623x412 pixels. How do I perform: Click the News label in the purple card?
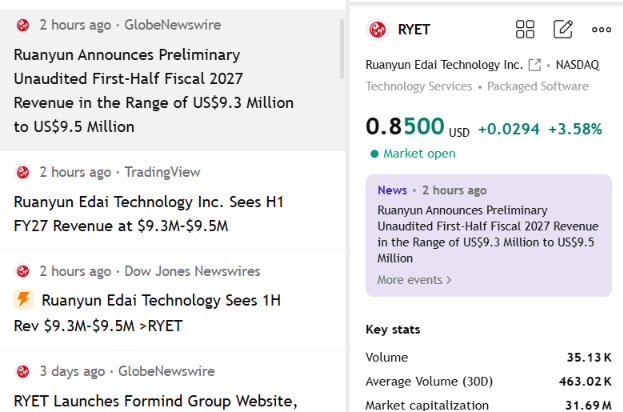point(392,190)
